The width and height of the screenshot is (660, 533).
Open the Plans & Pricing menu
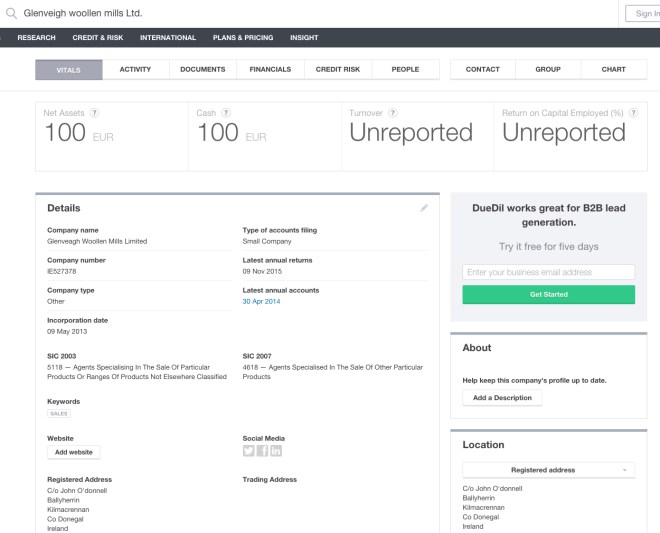tap(243, 38)
